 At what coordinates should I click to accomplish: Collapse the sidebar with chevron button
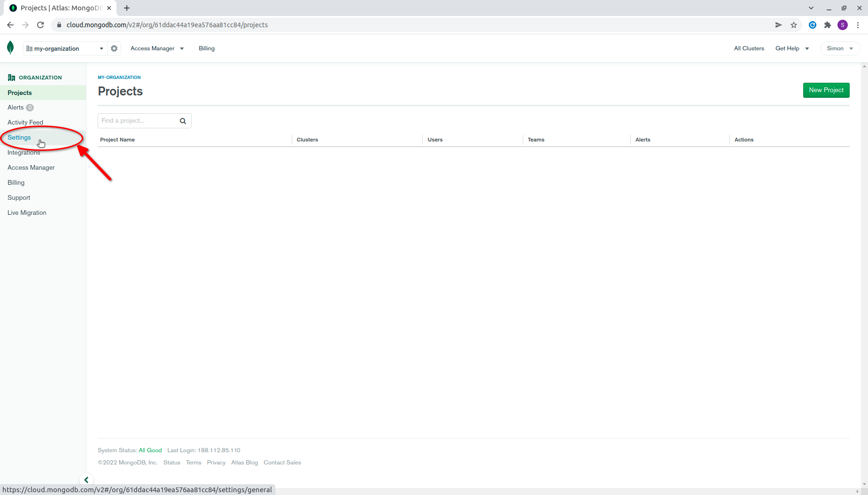(x=86, y=480)
